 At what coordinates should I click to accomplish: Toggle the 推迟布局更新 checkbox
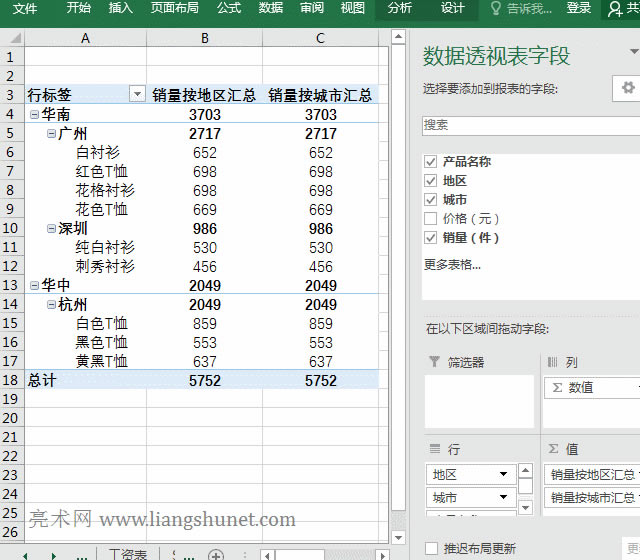431,548
